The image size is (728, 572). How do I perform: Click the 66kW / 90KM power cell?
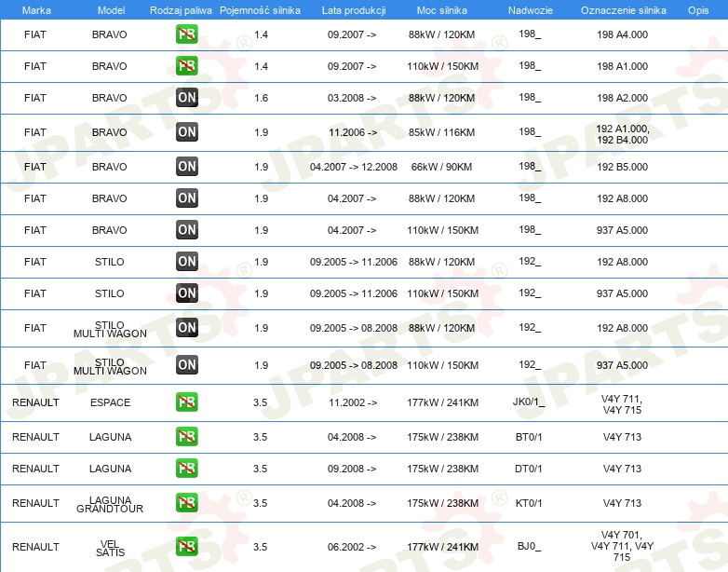441,167
